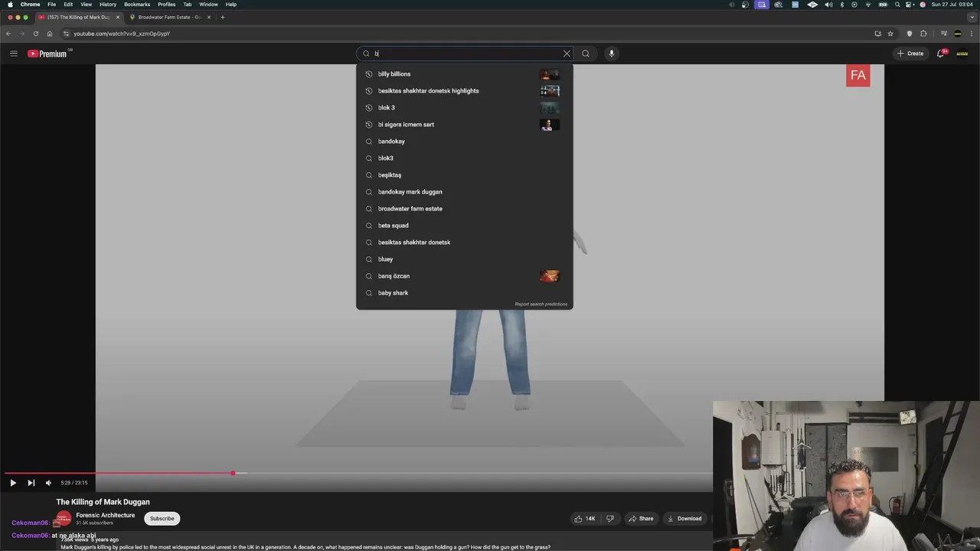The image size is (980, 551).
Task: Open a new Chrome tab
Action: point(223,17)
